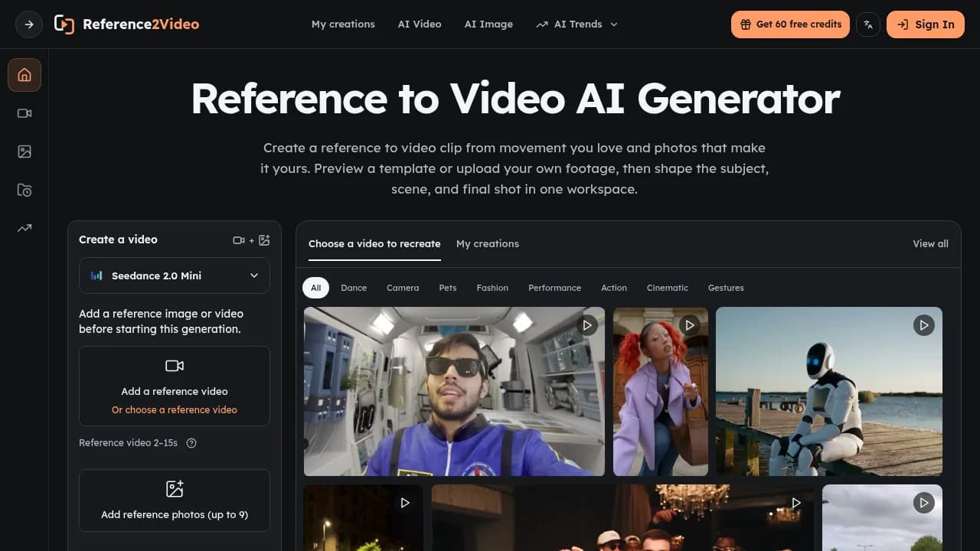Image resolution: width=980 pixels, height=551 pixels.
Task: Click View all link
Action: pos(930,243)
